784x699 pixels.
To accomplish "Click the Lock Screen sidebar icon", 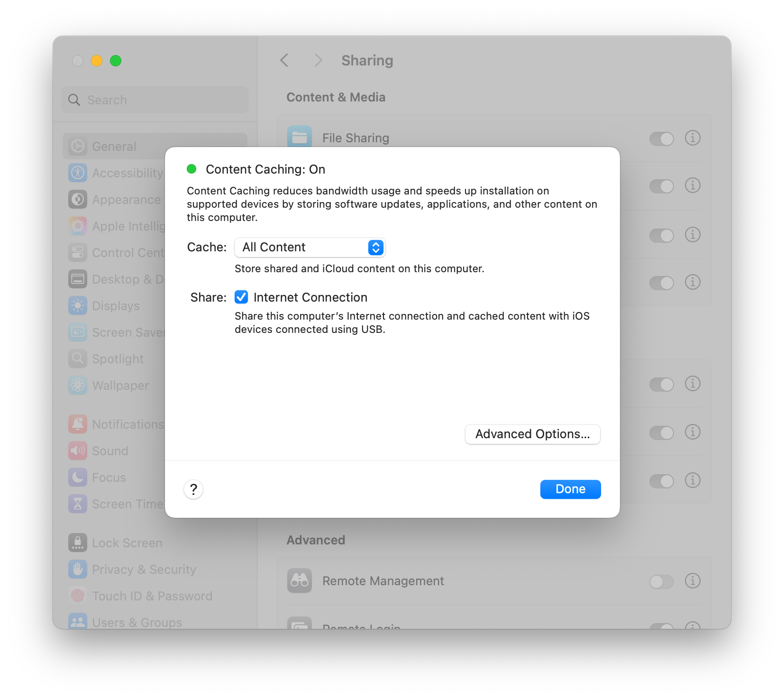I will pos(78,543).
